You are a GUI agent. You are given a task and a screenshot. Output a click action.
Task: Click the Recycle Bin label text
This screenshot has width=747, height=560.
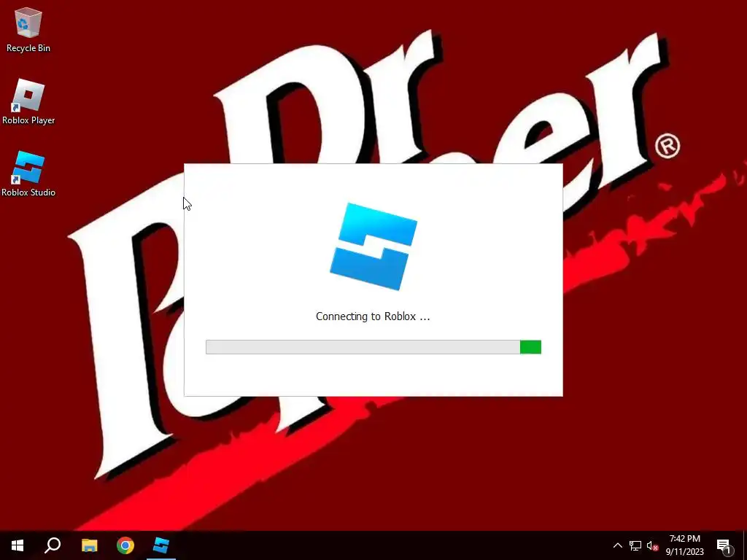click(28, 48)
